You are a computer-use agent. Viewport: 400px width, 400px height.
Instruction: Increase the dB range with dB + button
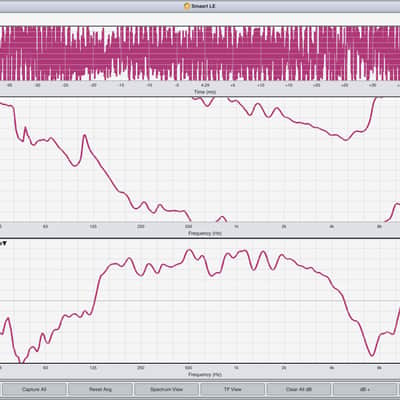coord(365,389)
